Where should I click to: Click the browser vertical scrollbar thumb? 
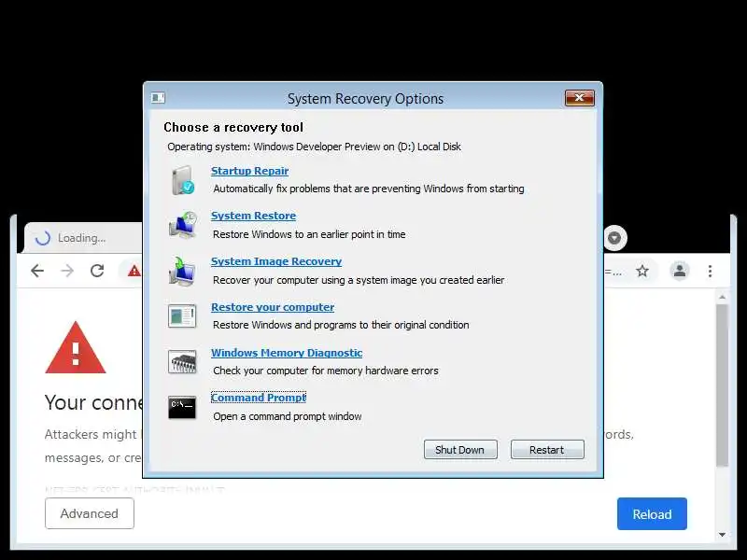coord(722,385)
